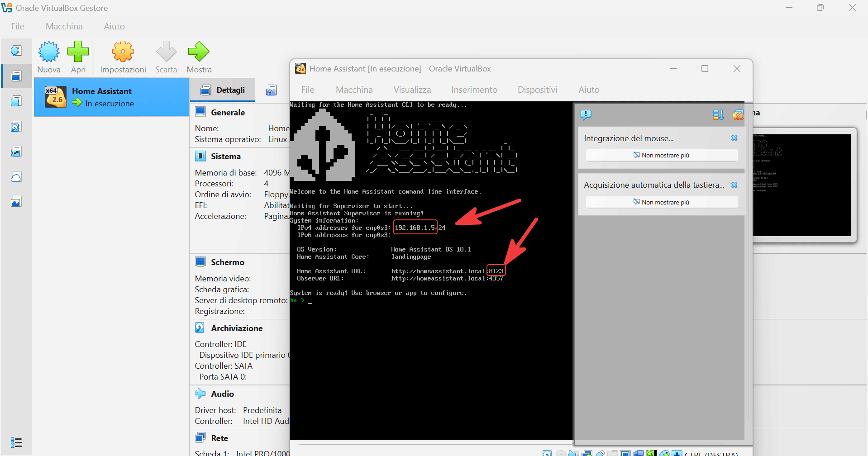This screenshot has width=868, height=456.
Task: Open the Extensions tool in the sidebar
Action: point(16,101)
